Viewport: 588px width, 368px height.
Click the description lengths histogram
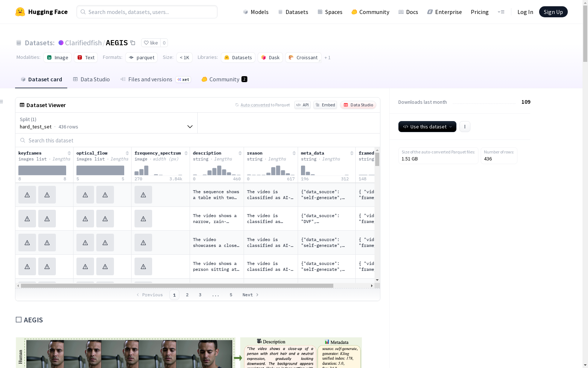click(217, 170)
